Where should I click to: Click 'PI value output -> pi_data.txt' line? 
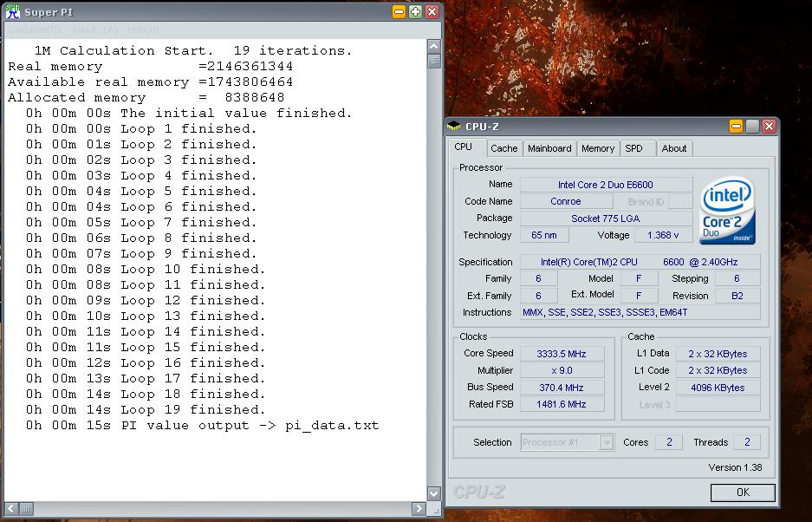[203, 425]
